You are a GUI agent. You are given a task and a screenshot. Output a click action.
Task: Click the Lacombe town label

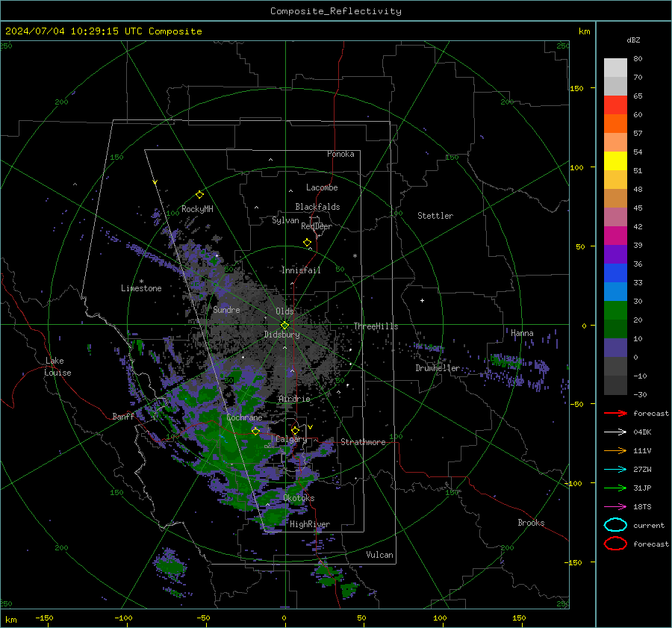[x=322, y=187]
